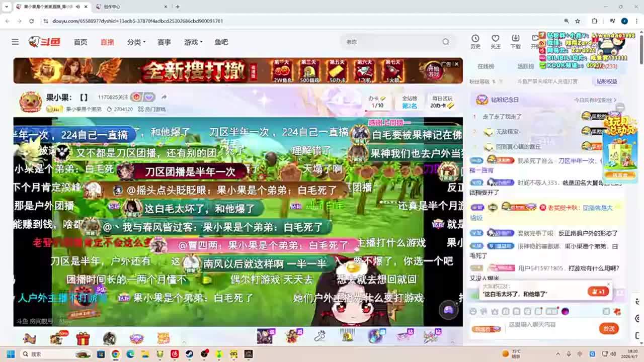Expand the 分类 dropdown menu
Image resolution: width=644 pixels, height=362 pixels.
coord(136,42)
